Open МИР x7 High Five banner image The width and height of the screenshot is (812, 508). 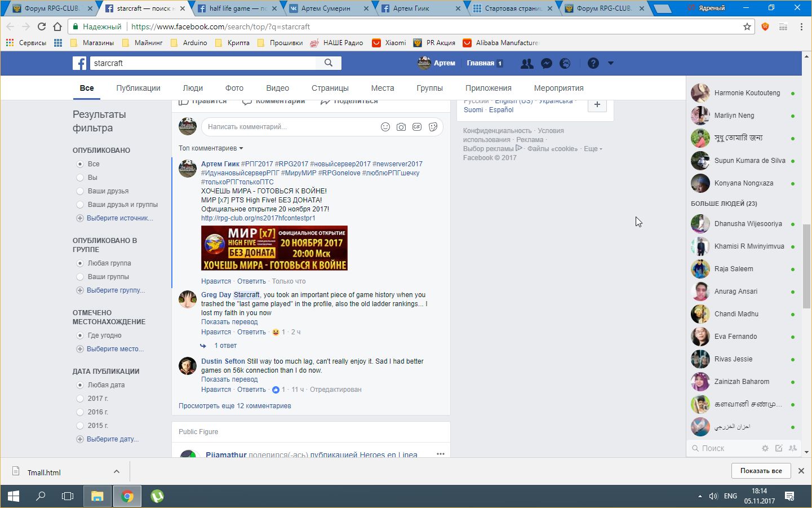click(x=274, y=248)
